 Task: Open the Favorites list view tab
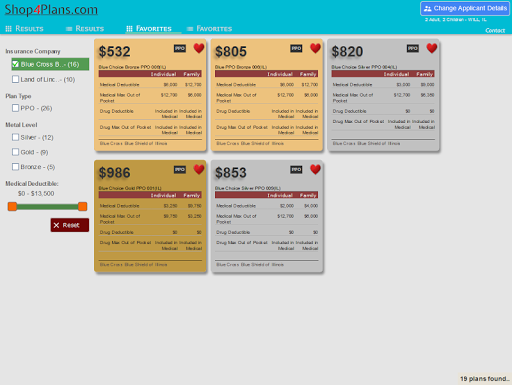[x=209, y=29]
